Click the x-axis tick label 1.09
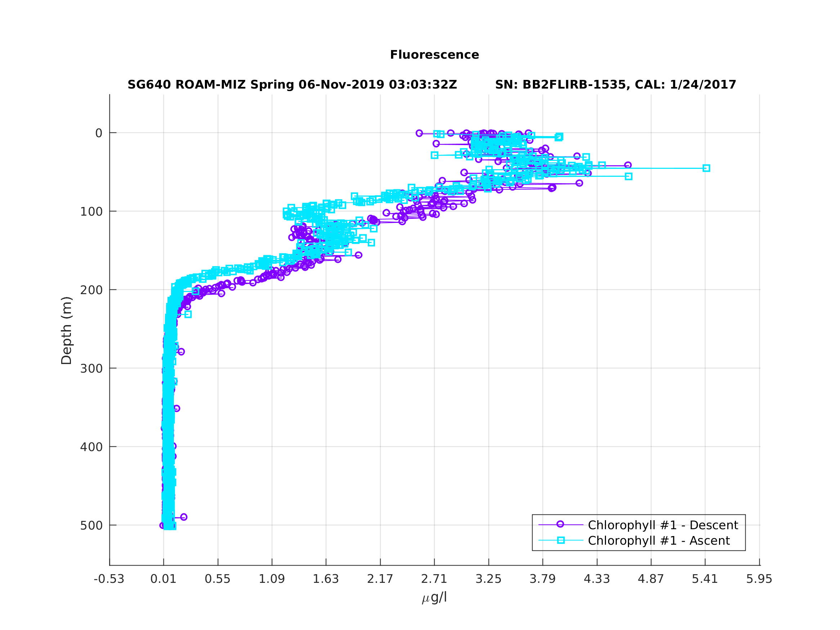The height and width of the screenshot is (630, 840). (x=272, y=579)
